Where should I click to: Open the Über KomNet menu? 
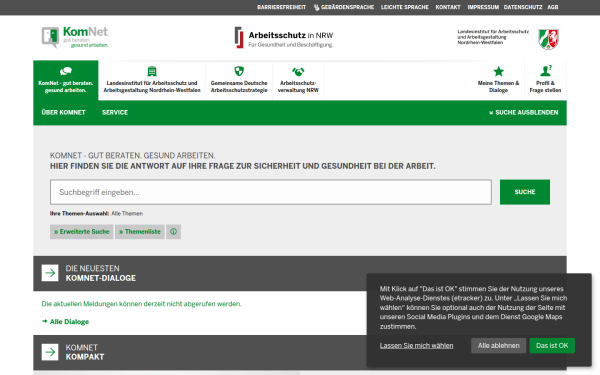coord(64,112)
